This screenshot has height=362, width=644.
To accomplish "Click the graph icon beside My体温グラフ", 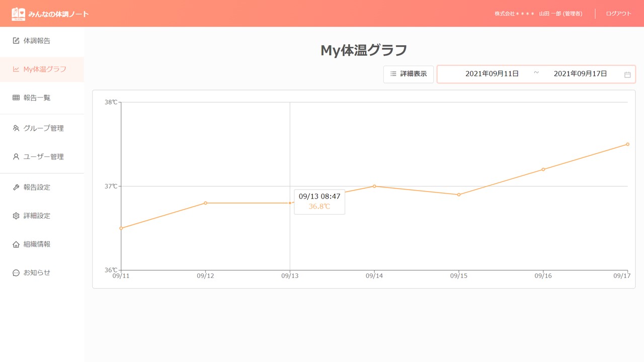I will (16, 69).
